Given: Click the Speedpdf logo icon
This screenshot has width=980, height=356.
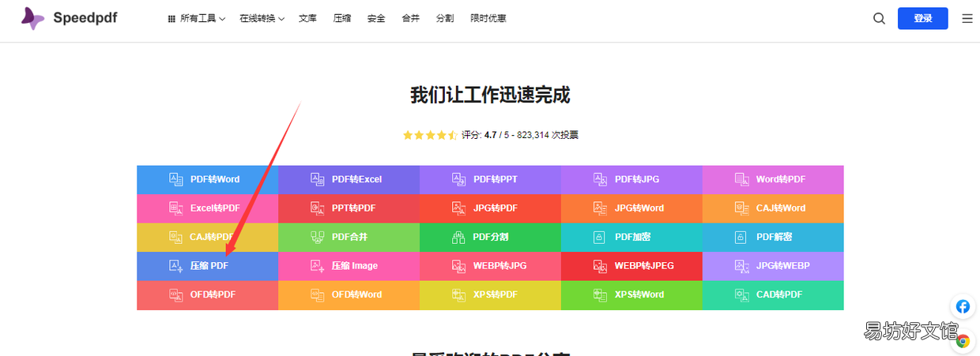Looking at the screenshot, I should (32, 18).
